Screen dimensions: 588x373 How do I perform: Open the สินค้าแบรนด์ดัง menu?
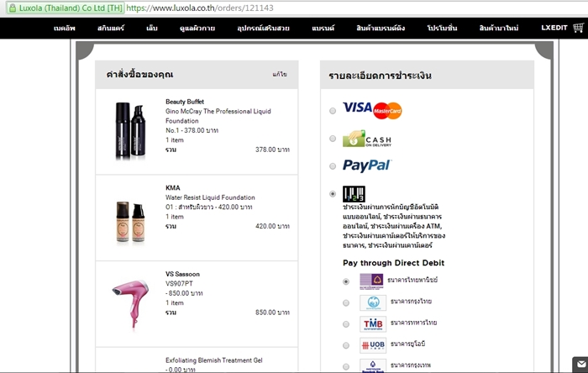coord(381,28)
